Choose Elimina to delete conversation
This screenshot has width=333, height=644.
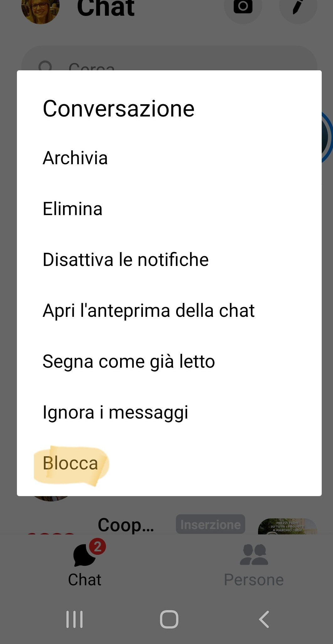coord(73,209)
